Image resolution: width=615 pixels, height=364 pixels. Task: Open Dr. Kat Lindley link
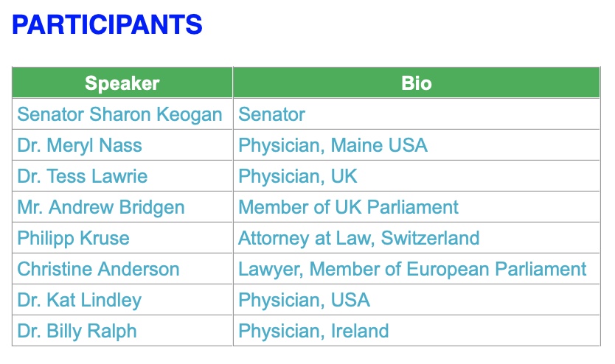(x=80, y=300)
